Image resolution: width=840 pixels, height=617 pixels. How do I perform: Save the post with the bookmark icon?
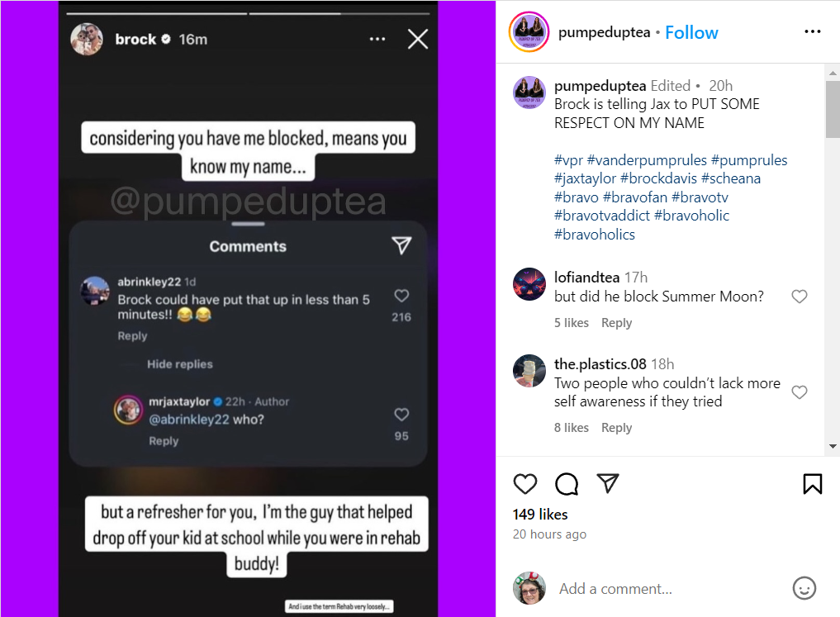point(812,483)
